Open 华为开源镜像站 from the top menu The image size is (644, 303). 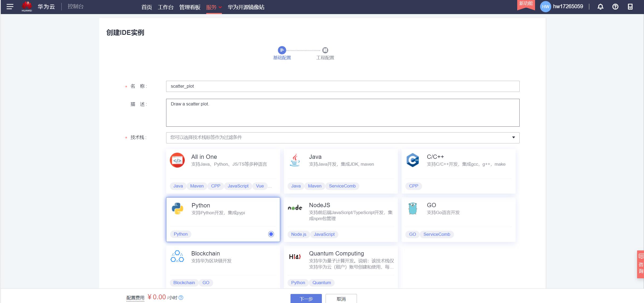pyautogui.click(x=246, y=7)
